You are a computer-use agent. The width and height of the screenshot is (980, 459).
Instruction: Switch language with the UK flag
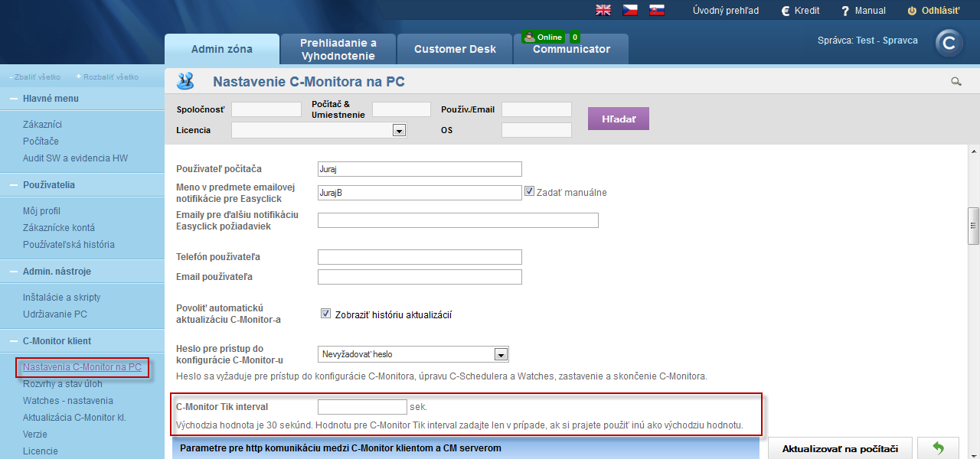(603, 10)
